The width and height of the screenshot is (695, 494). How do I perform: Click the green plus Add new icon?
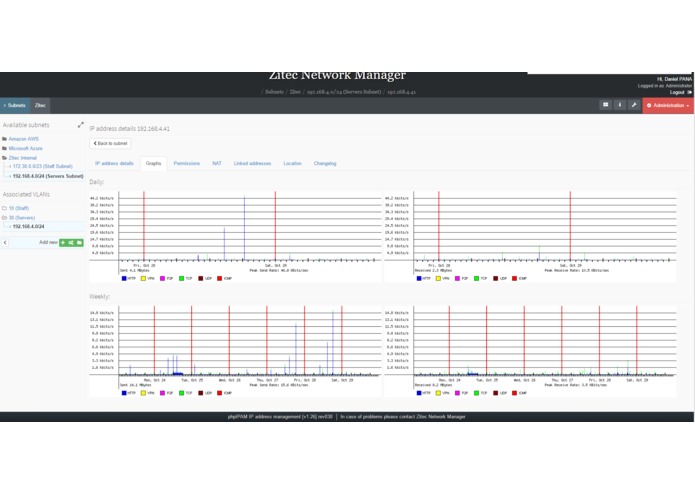coord(63,242)
